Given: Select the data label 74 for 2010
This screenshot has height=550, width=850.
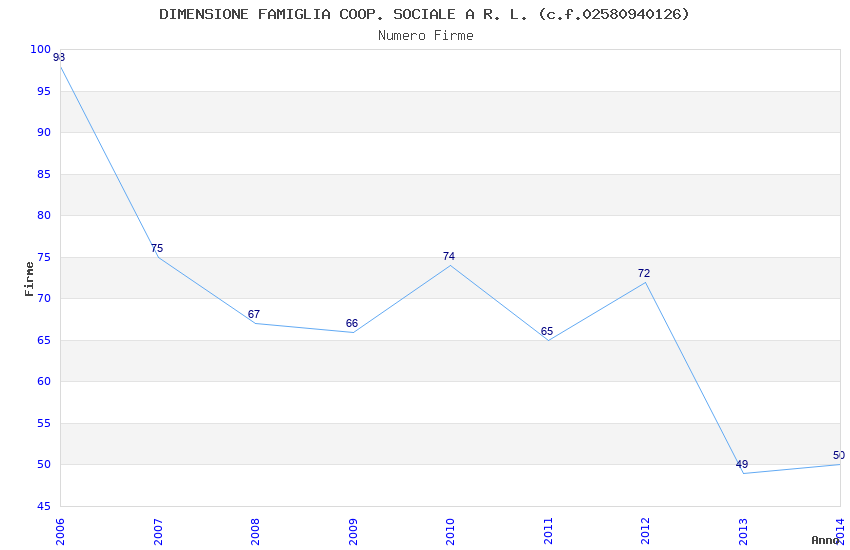Looking at the screenshot, I should click(449, 256).
